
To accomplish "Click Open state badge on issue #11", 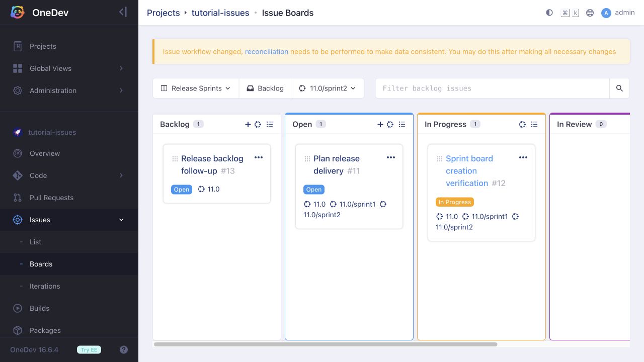I will tap(314, 190).
